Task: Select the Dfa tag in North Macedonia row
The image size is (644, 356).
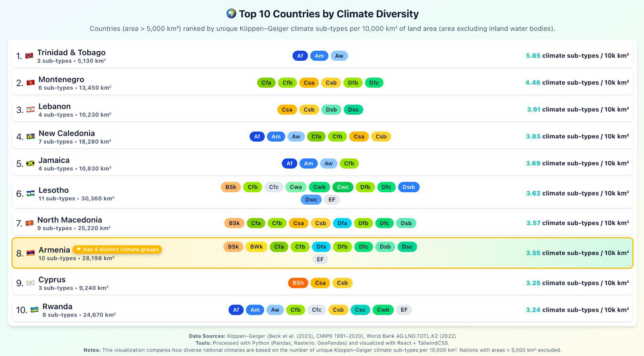Action: 342,223
